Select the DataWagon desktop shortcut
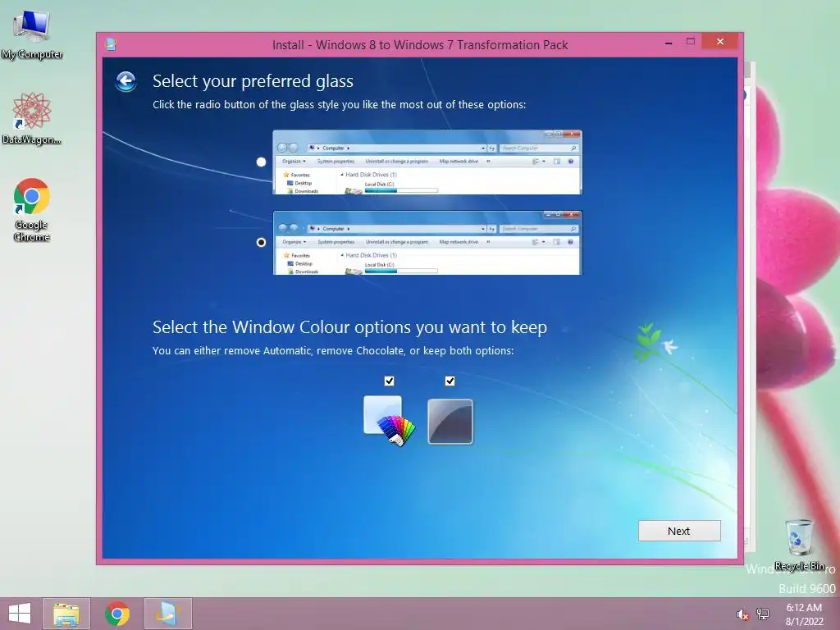Screen dimensions: 840x630 click(x=32, y=118)
